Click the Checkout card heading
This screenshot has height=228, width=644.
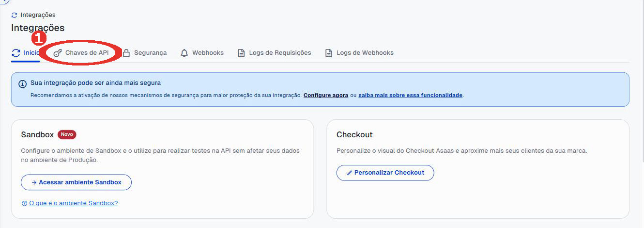point(354,134)
